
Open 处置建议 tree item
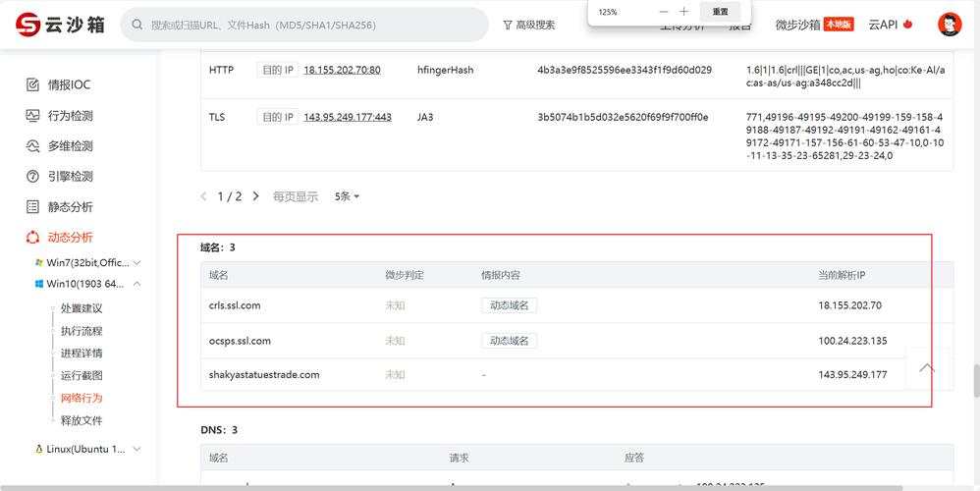point(82,308)
